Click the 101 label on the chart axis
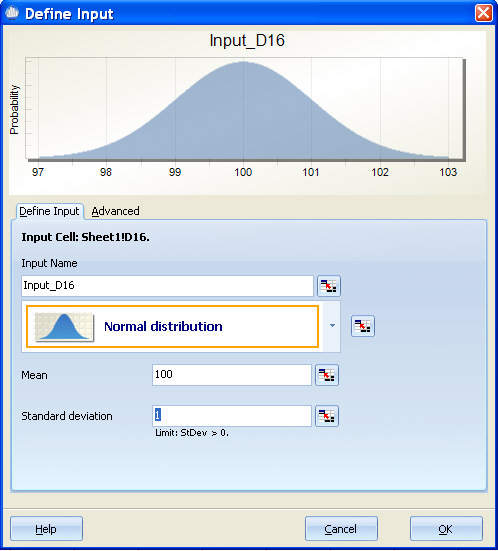This screenshot has height=551, width=498. pos(311,172)
